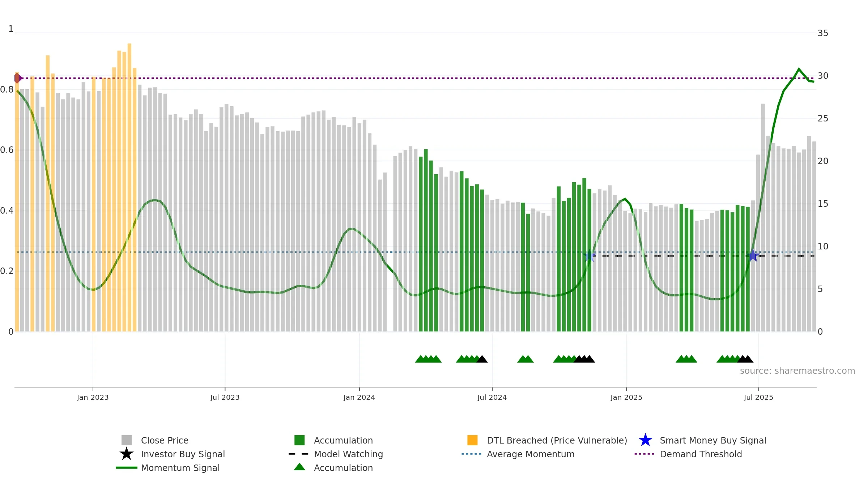Toggle the DTL Breached (Price Vulnerable) label
Viewport: 868px width, 488px height.
pyautogui.click(x=557, y=440)
